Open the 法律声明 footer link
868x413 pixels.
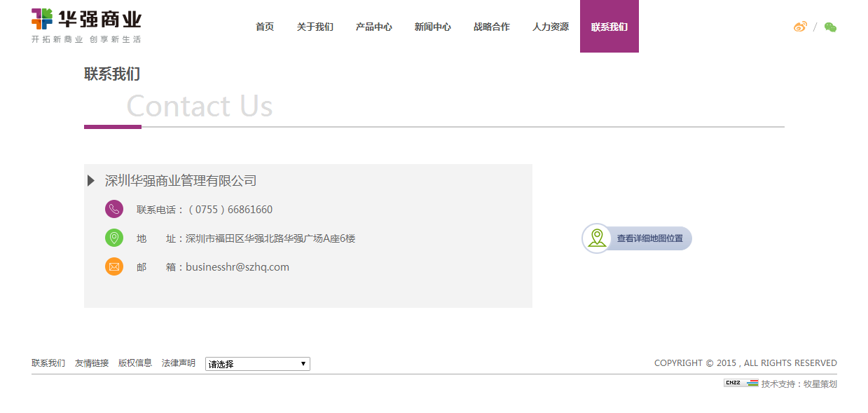178,363
